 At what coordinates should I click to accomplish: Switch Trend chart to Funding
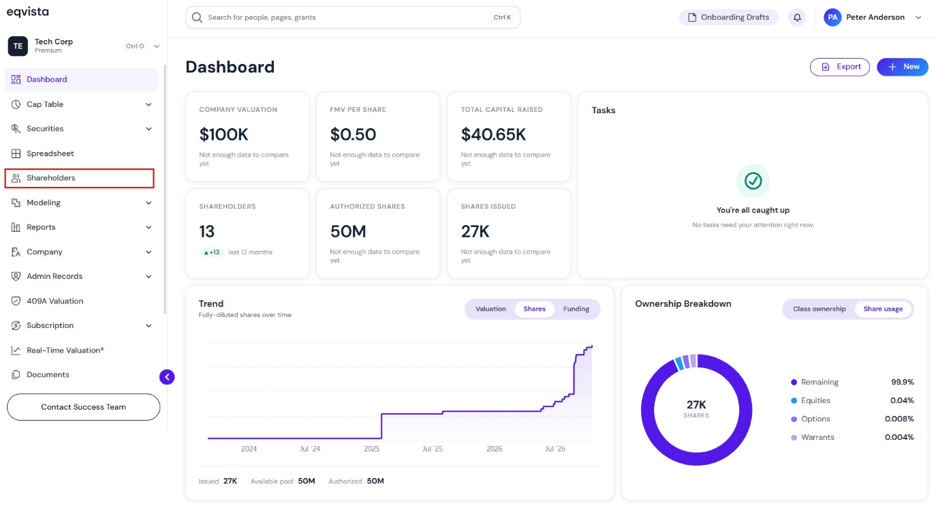(x=576, y=309)
